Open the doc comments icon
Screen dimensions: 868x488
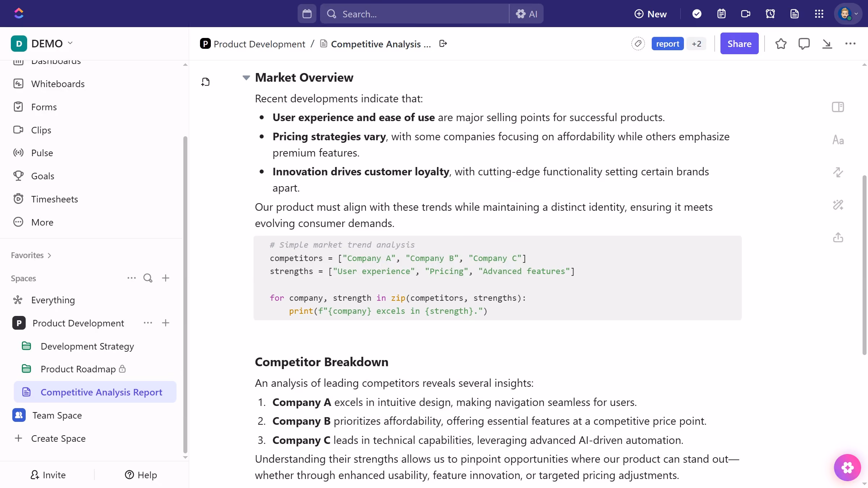click(x=804, y=44)
